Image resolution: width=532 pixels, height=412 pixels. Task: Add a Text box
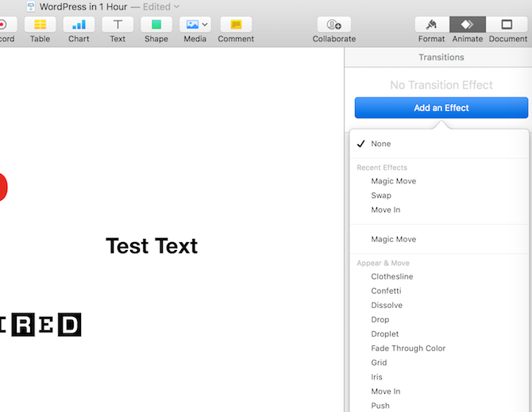(x=118, y=25)
